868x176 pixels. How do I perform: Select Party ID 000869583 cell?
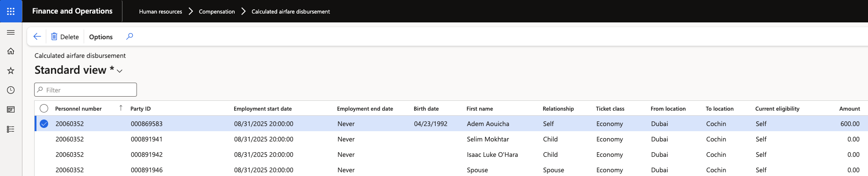tap(147, 124)
